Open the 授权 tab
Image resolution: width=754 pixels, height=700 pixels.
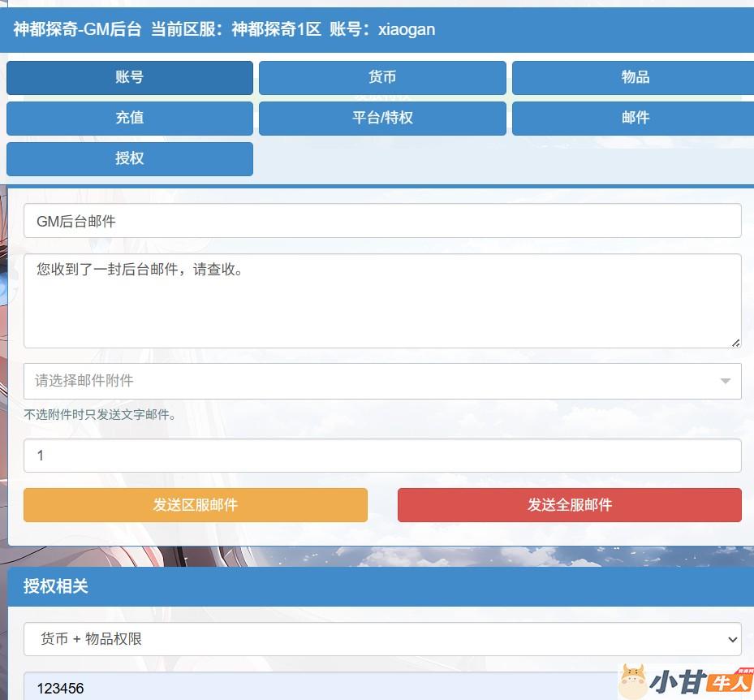click(x=129, y=159)
